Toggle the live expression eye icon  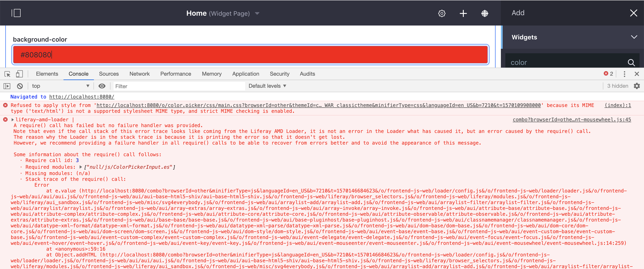pos(102,86)
